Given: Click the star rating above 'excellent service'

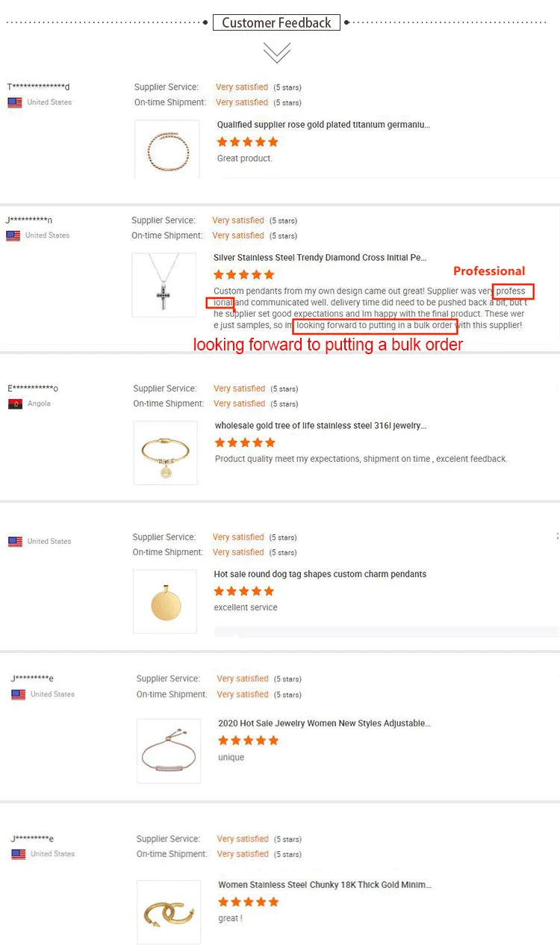Looking at the screenshot, I should [244, 591].
